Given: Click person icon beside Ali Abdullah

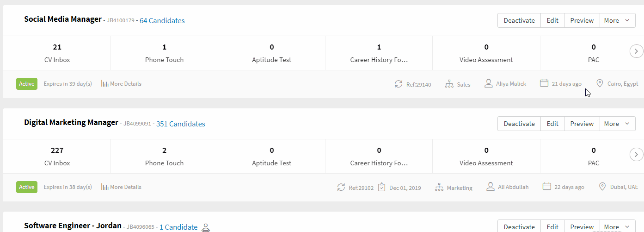Looking at the screenshot, I should [x=490, y=187].
